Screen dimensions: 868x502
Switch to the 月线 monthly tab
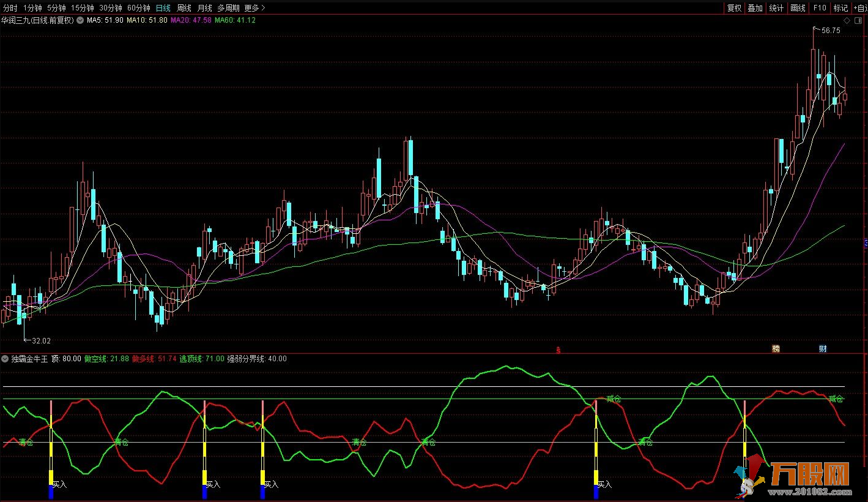(x=204, y=8)
